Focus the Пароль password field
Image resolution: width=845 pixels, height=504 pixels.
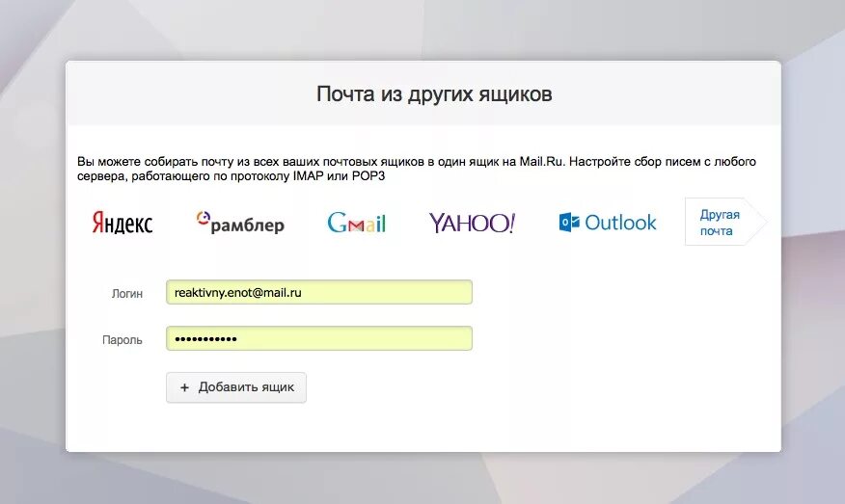click(x=319, y=338)
